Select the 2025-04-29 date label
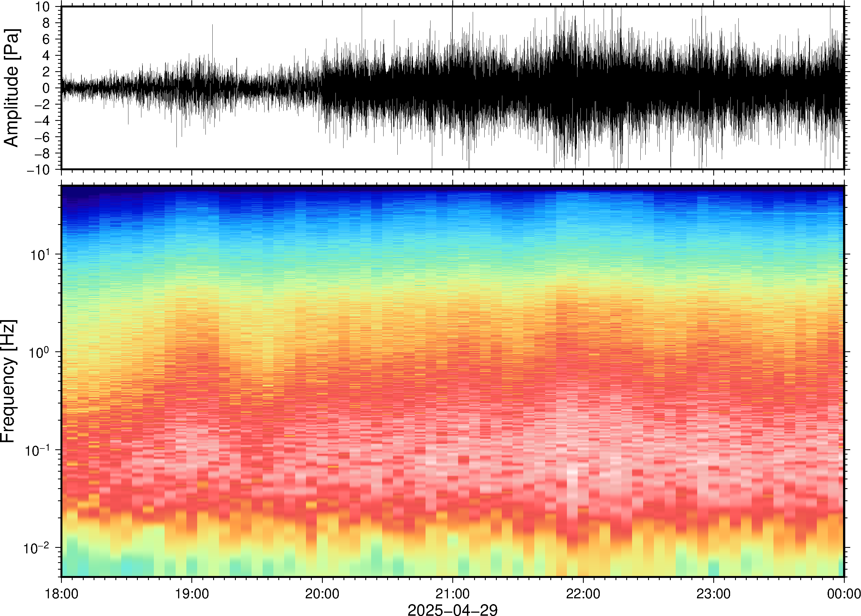Screen dimensions: 861x616 452,610
